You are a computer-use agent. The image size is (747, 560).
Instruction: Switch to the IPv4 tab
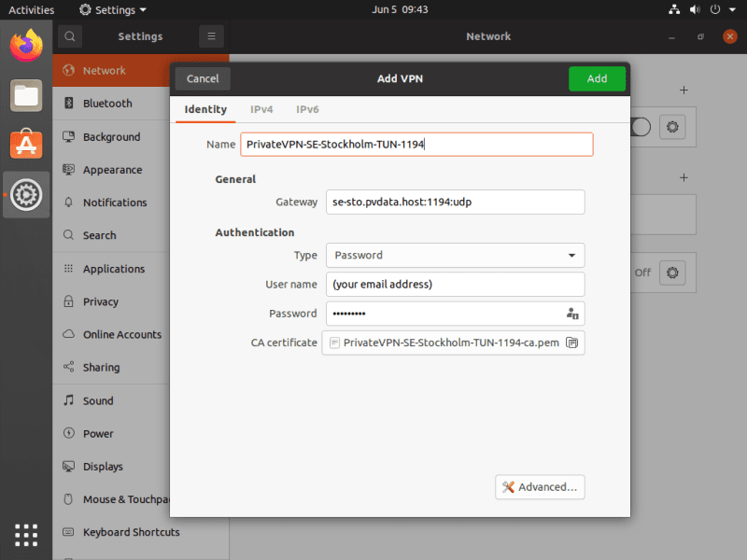[x=261, y=109]
